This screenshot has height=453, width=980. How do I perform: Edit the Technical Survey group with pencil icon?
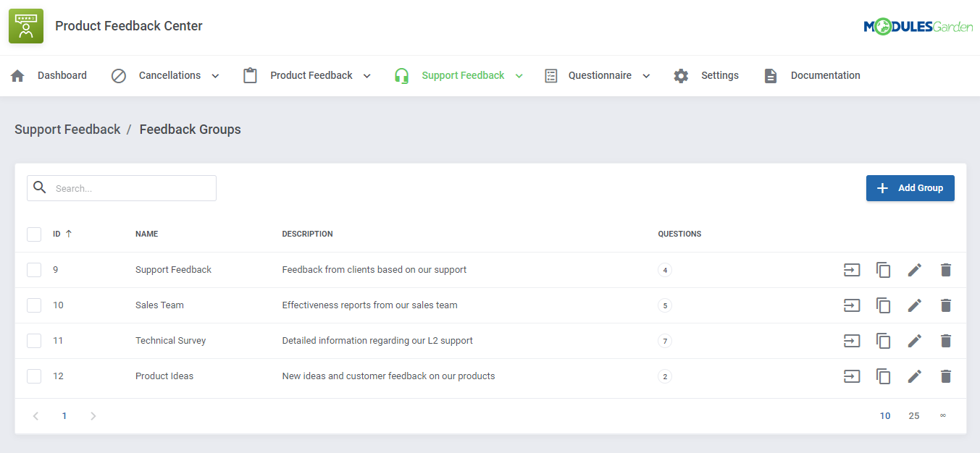tap(914, 340)
